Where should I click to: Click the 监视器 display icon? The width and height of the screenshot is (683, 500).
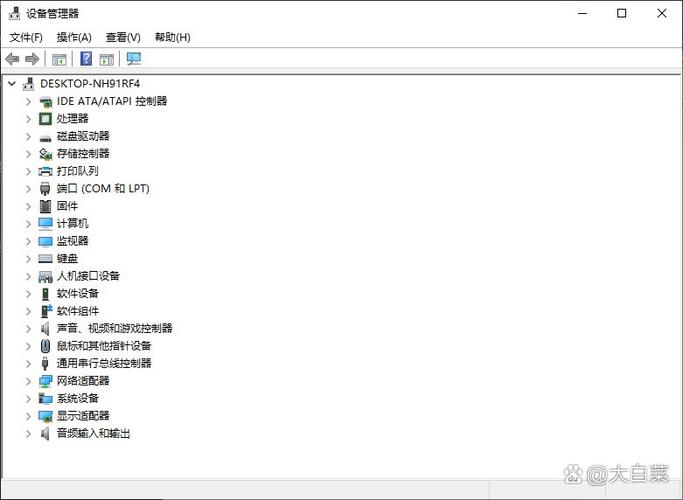[45, 242]
